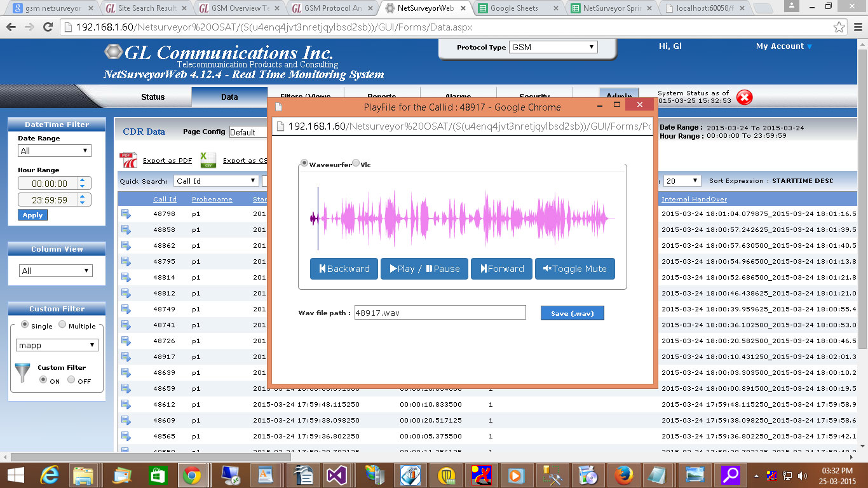Image resolution: width=868 pixels, height=488 pixels.
Task: Turn Custom Filter OFF radio button
Action: click(x=71, y=379)
